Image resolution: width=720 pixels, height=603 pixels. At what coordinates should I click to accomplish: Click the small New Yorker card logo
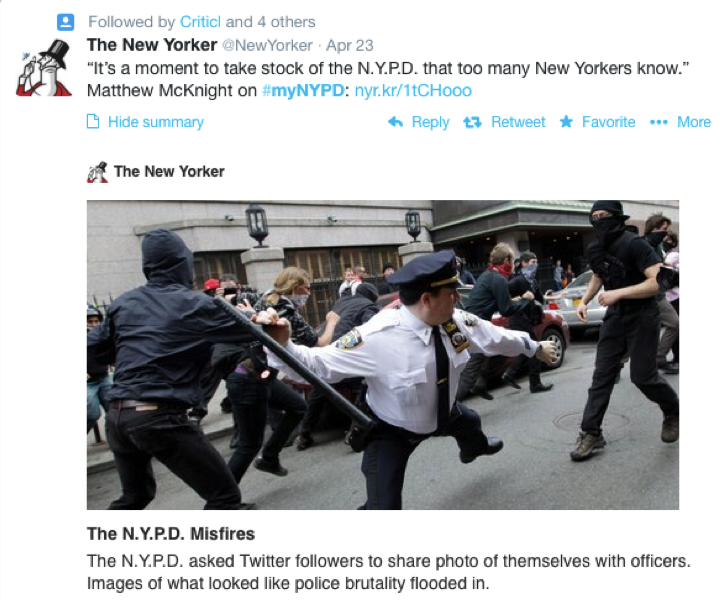pyautogui.click(x=97, y=172)
